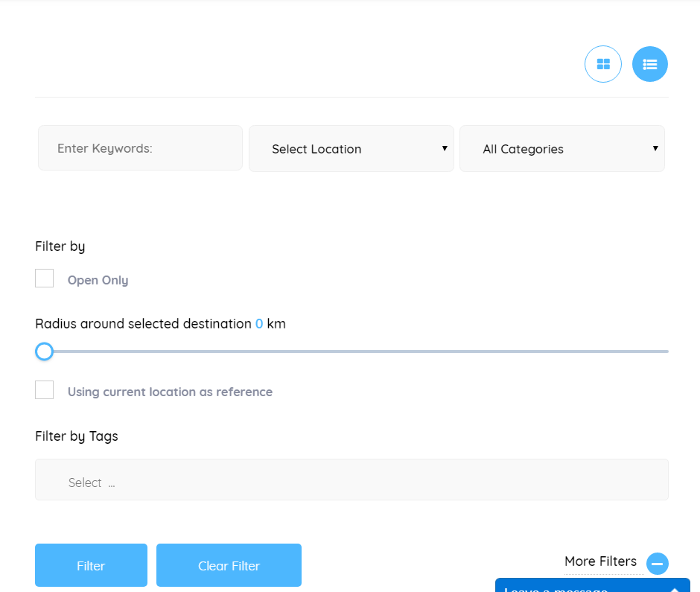Image resolution: width=700 pixels, height=592 pixels.
Task: Focus the Enter Keywords input field
Action: point(140,148)
